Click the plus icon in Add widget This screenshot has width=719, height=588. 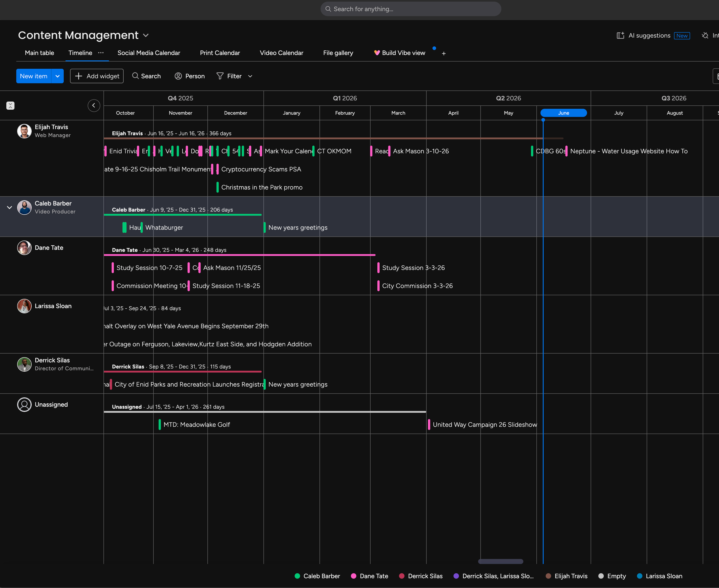[x=79, y=76]
